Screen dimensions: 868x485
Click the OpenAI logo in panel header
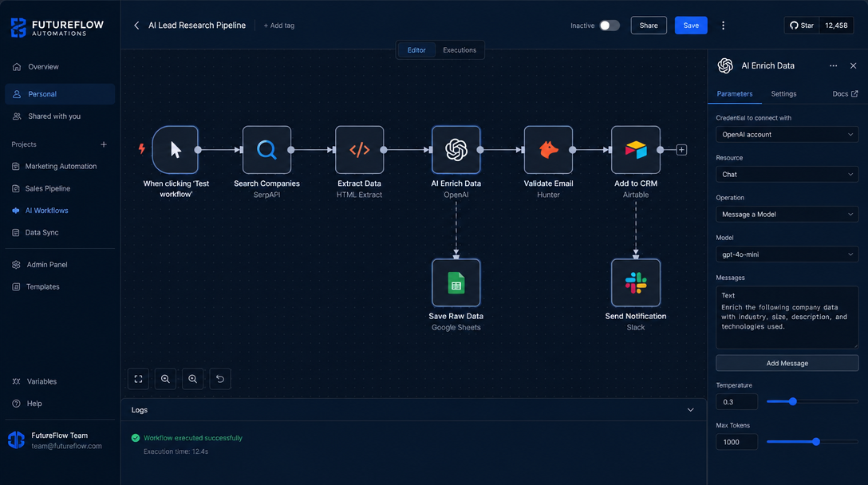pos(725,66)
